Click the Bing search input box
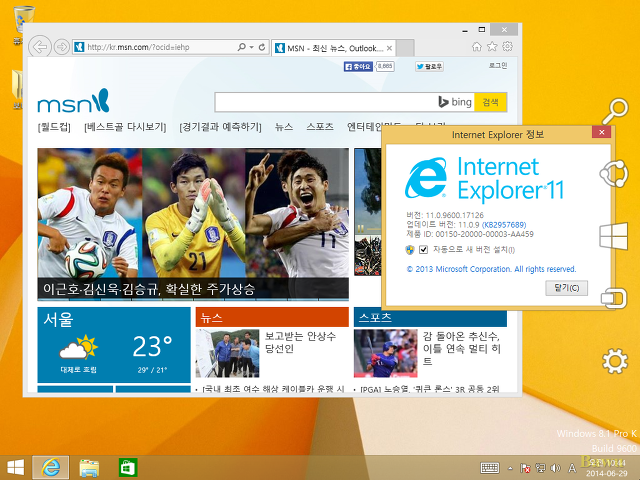The image size is (640, 480). (x=327, y=102)
